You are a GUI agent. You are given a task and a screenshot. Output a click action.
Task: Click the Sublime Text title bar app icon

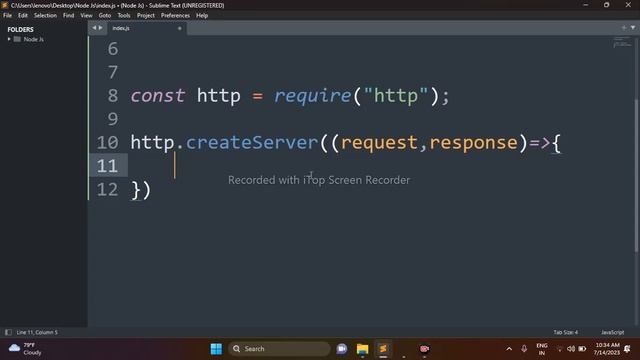(5, 5)
